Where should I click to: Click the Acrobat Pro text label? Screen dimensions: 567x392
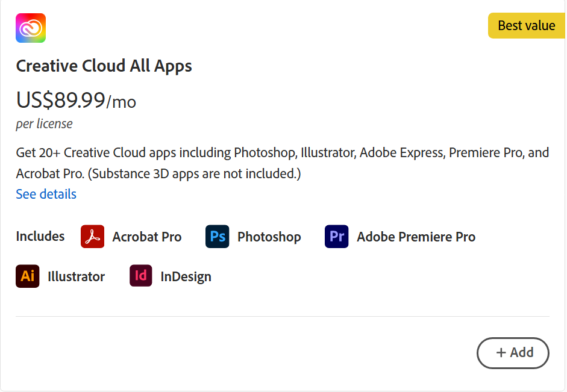pos(146,237)
